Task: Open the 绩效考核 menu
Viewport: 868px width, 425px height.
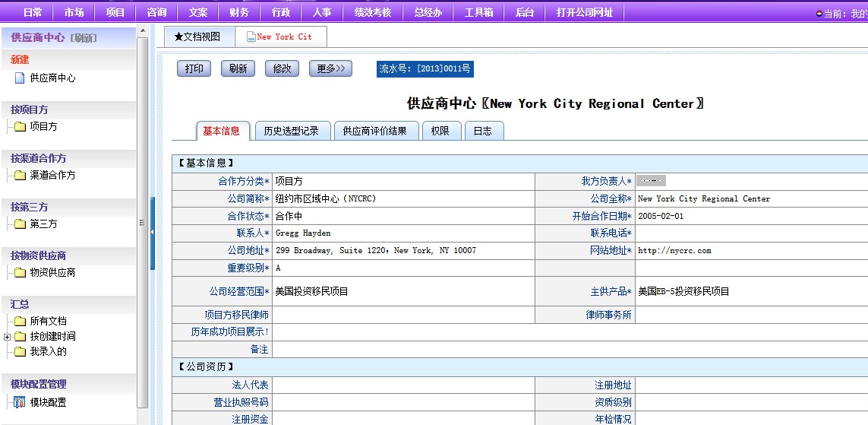Action: tap(373, 12)
